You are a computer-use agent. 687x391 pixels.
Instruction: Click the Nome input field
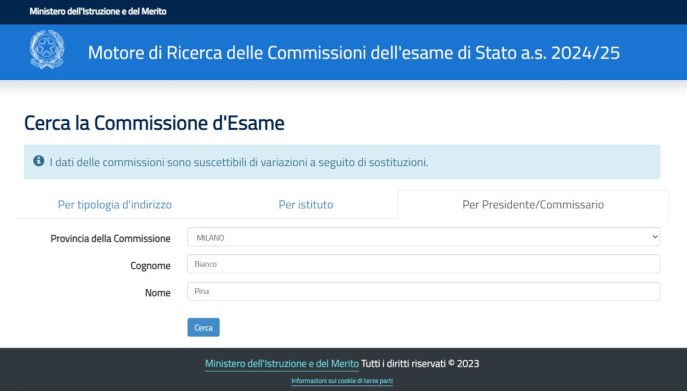(x=423, y=291)
